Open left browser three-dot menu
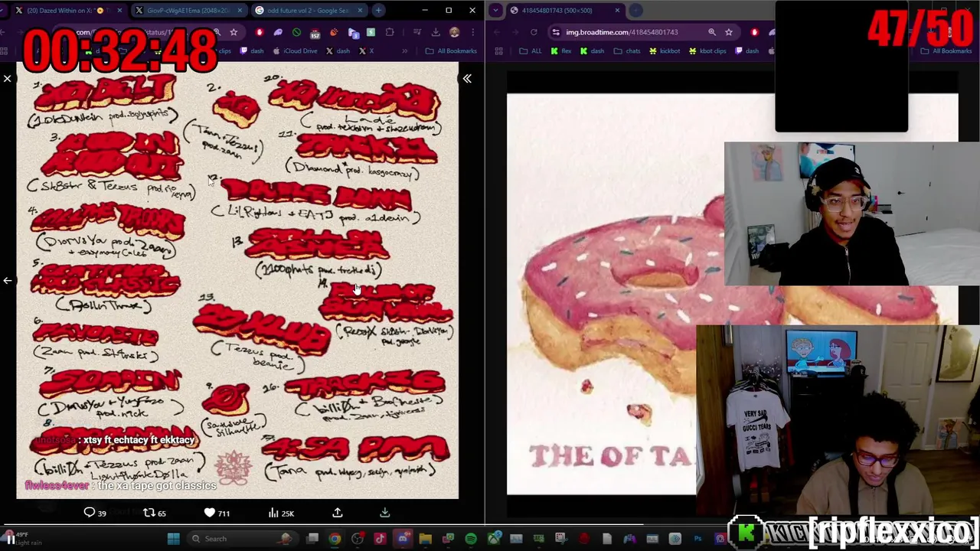 pos(472,32)
